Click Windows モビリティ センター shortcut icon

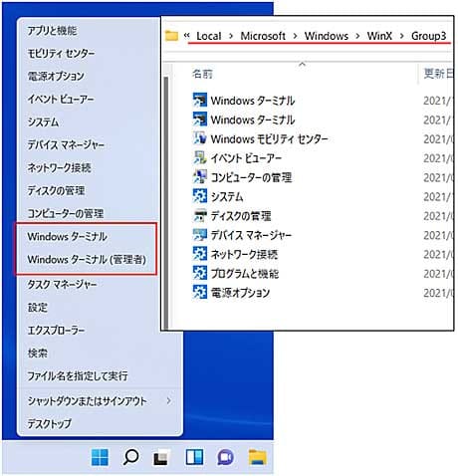click(200, 138)
